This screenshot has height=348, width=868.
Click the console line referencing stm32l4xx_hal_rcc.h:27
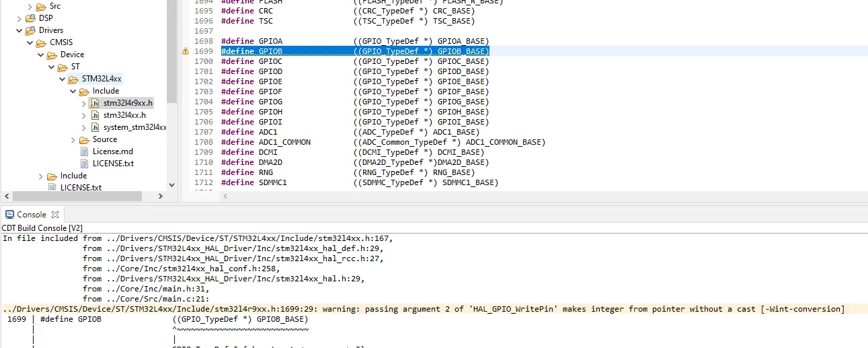pos(234,258)
